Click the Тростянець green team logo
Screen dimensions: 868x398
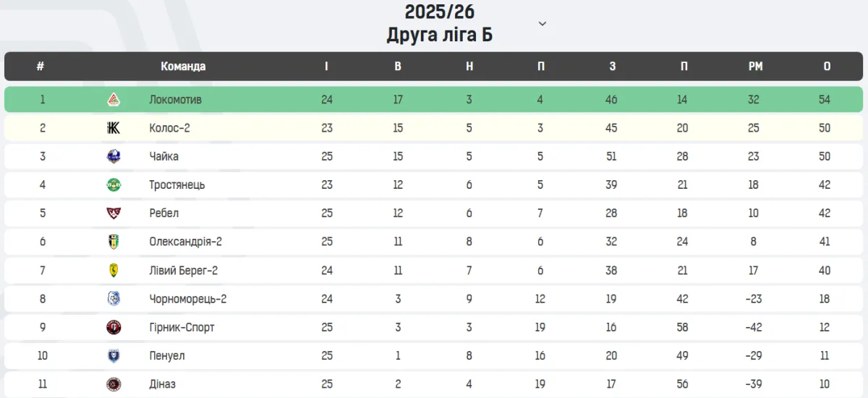[114, 185]
